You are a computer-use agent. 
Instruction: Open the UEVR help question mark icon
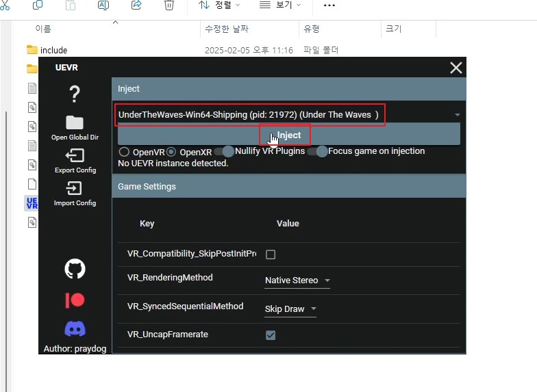point(74,94)
